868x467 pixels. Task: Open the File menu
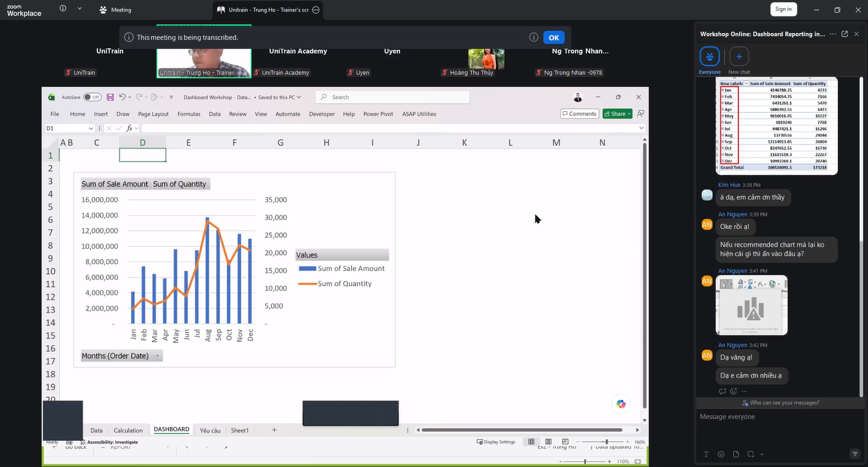click(55, 114)
